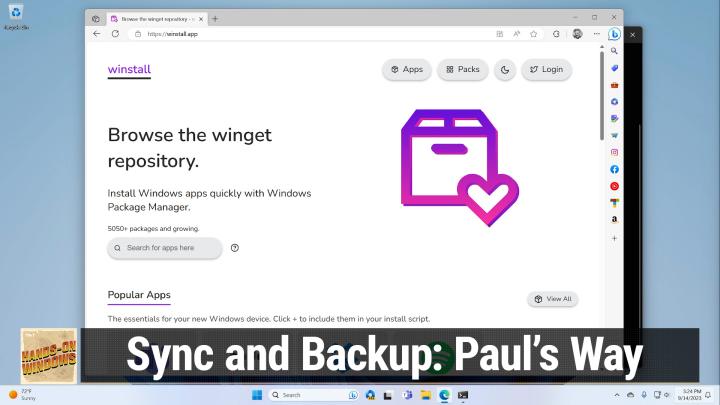This screenshot has width=720, height=405.
Task: Open the Windows Start menu
Action: [x=257, y=395]
